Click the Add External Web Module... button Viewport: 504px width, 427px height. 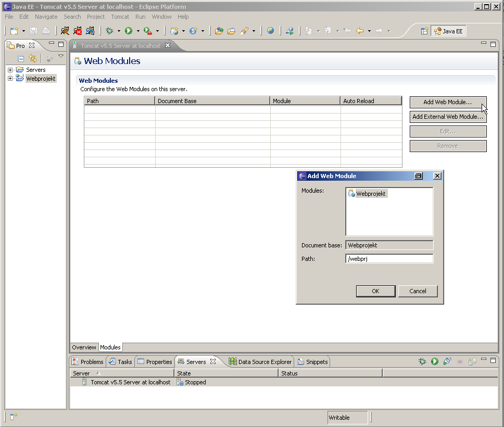click(448, 117)
